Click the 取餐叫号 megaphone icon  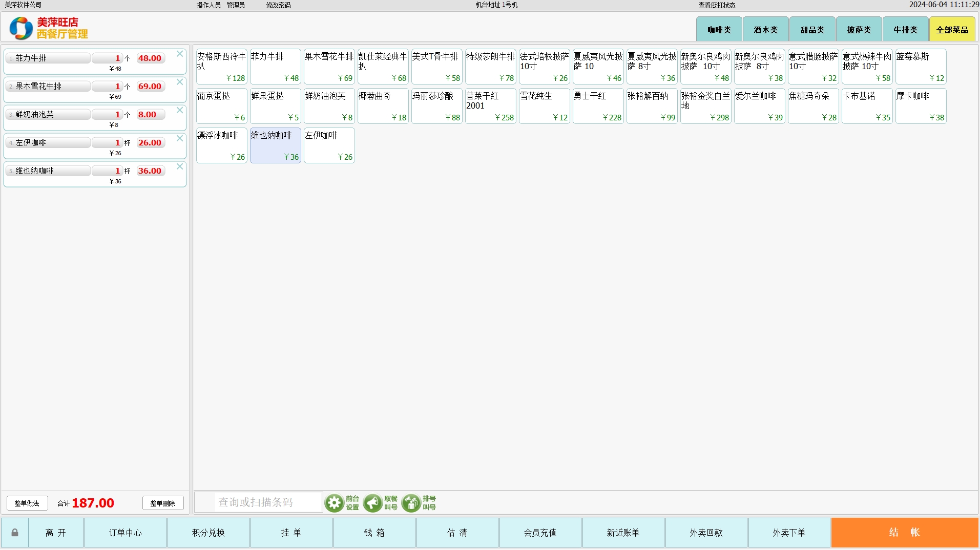(x=372, y=503)
